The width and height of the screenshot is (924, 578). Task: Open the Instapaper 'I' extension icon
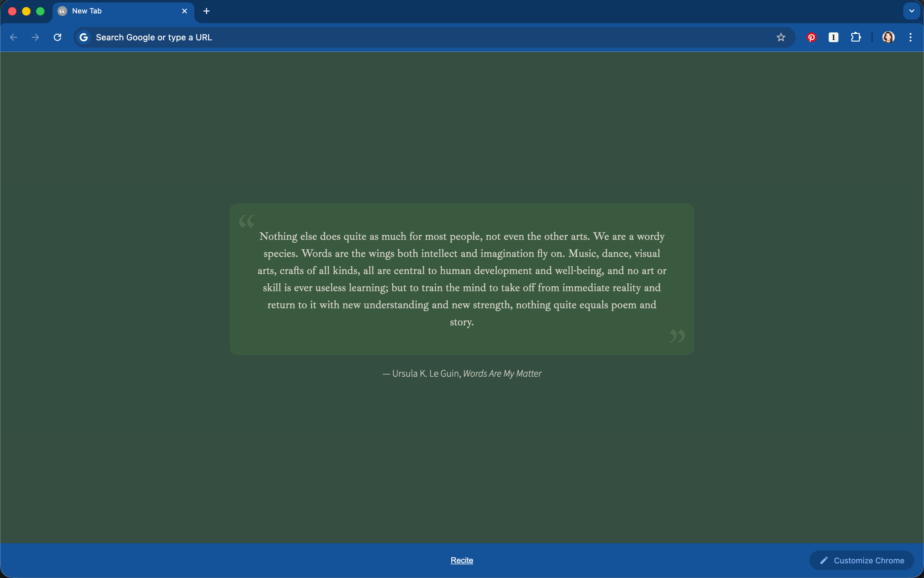pos(833,38)
